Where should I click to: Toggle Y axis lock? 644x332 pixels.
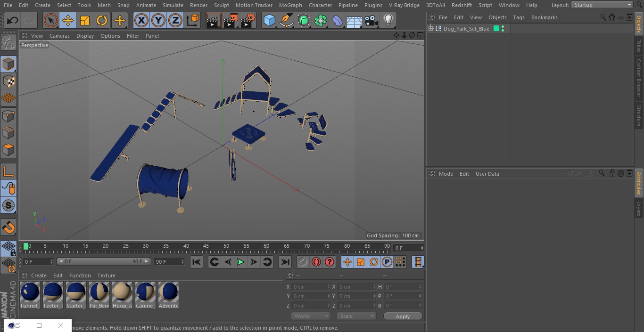coord(158,20)
